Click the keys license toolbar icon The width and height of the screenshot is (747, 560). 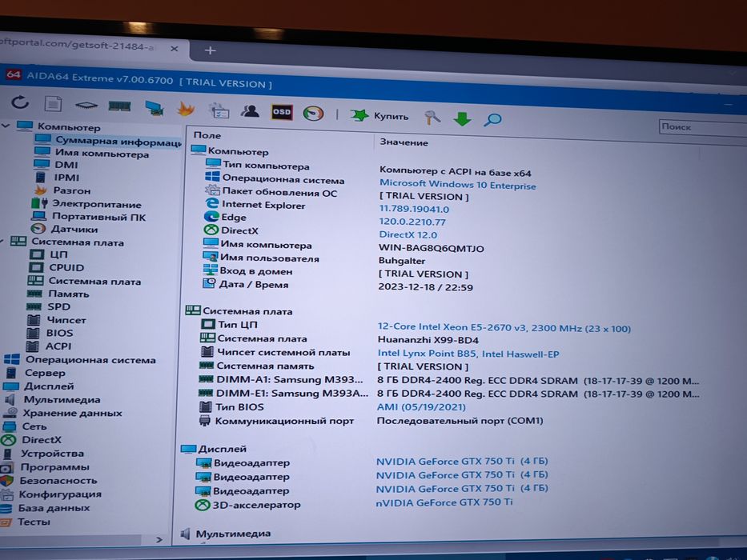click(432, 118)
